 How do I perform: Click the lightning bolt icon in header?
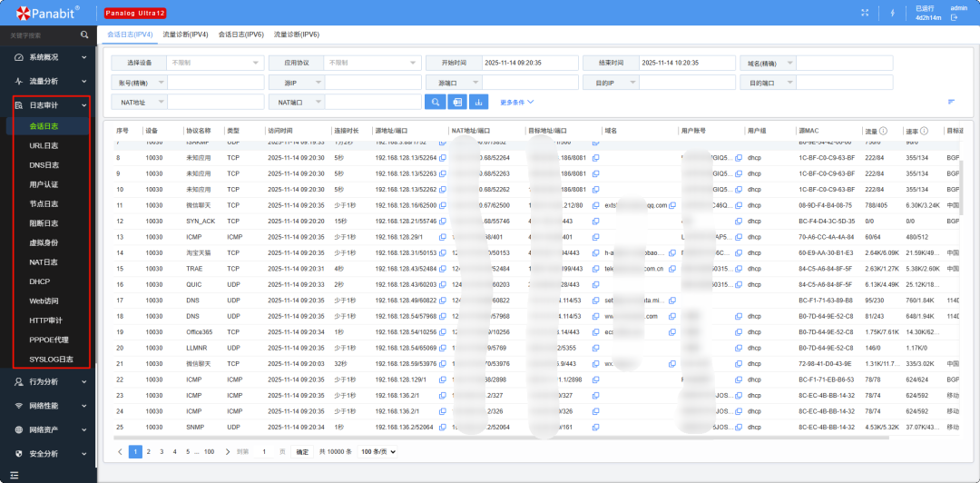click(892, 13)
